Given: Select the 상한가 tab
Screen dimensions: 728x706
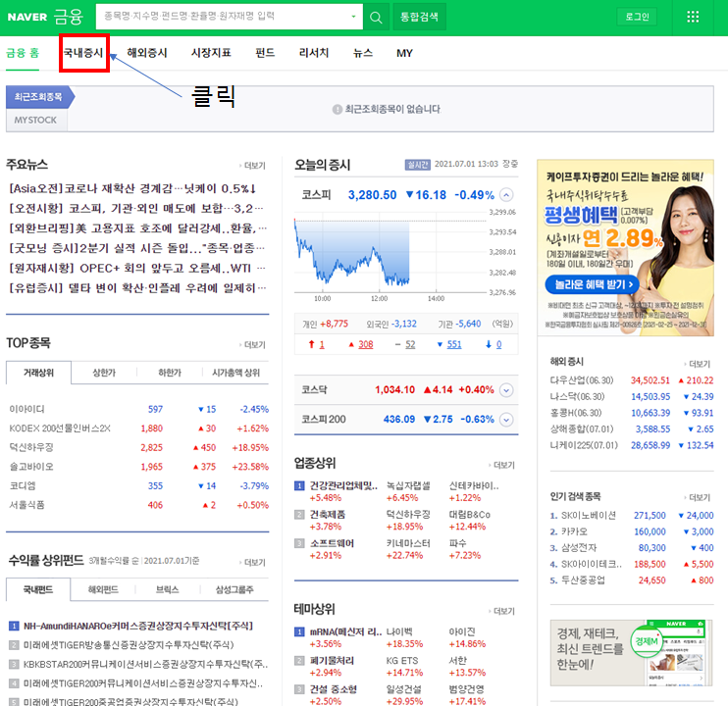Looking at the screenshot, I should pyautogui.click(x=104, y=373).
